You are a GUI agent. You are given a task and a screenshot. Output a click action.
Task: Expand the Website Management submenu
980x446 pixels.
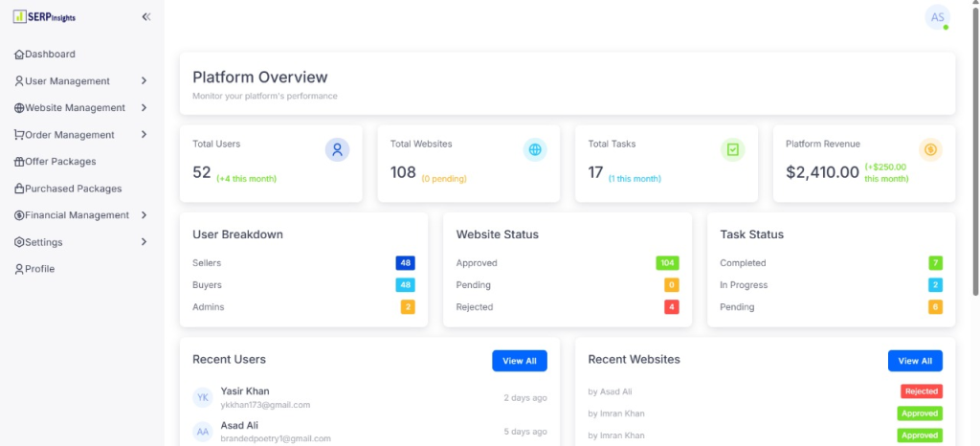[x=144, y=108]
